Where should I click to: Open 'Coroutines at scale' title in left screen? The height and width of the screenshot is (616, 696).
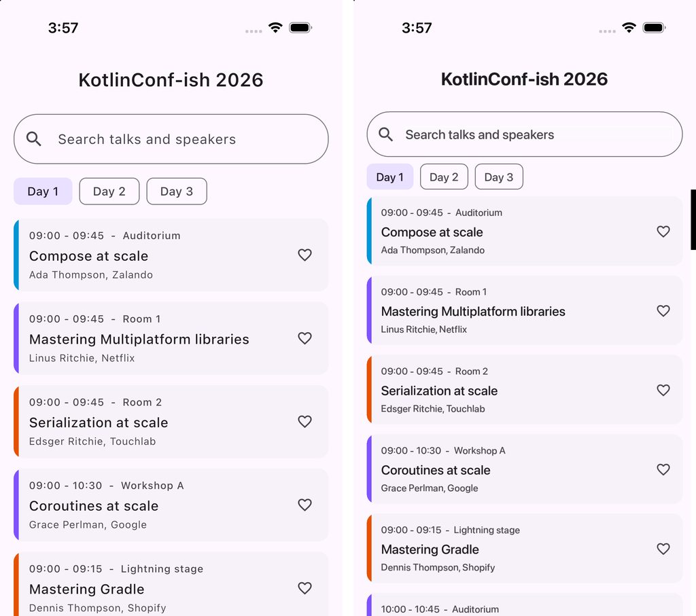point(94,506)
